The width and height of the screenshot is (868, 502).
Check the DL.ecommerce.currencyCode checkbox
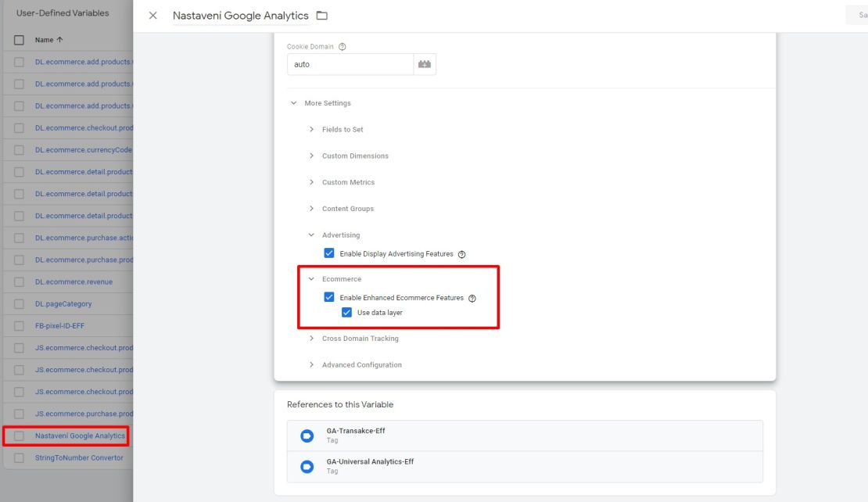tap(19, 150)
